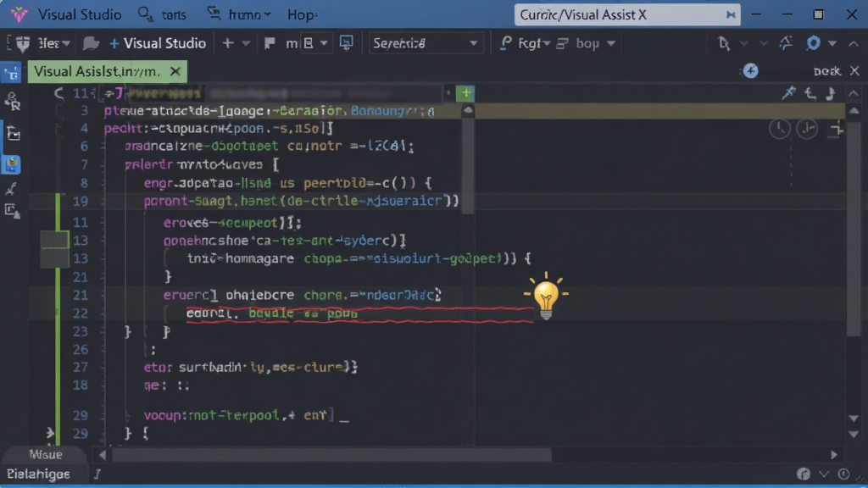This screenshot has width=868, height=488.
Task: Click the Visual Studio logo icon
Action: [x=19, y=14]
